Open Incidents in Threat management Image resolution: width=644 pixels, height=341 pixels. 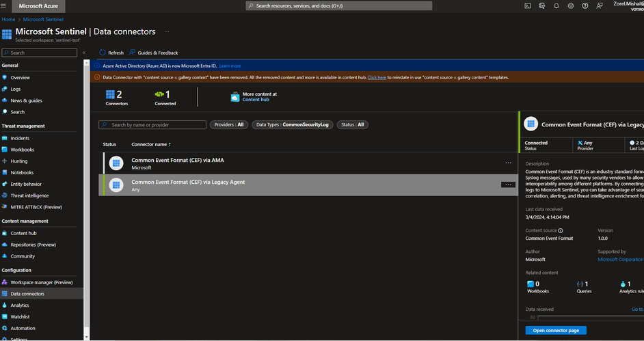click(x=20, y=138)
